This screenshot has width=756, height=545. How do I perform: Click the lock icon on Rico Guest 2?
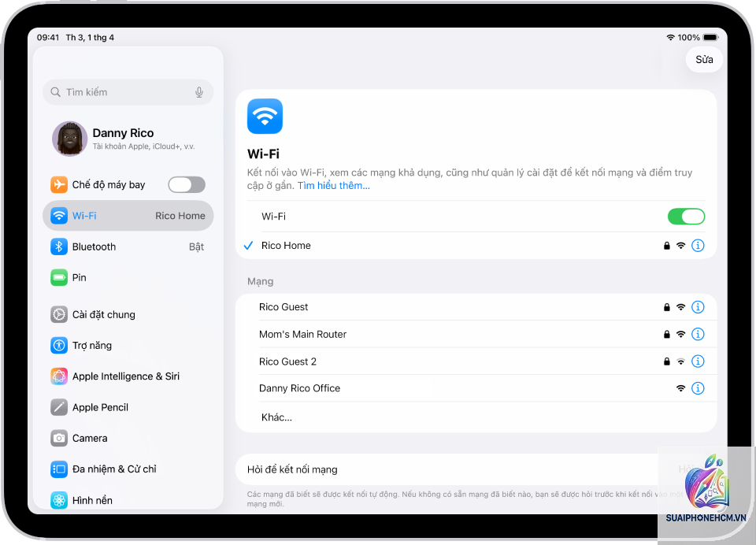coord(667,361)
